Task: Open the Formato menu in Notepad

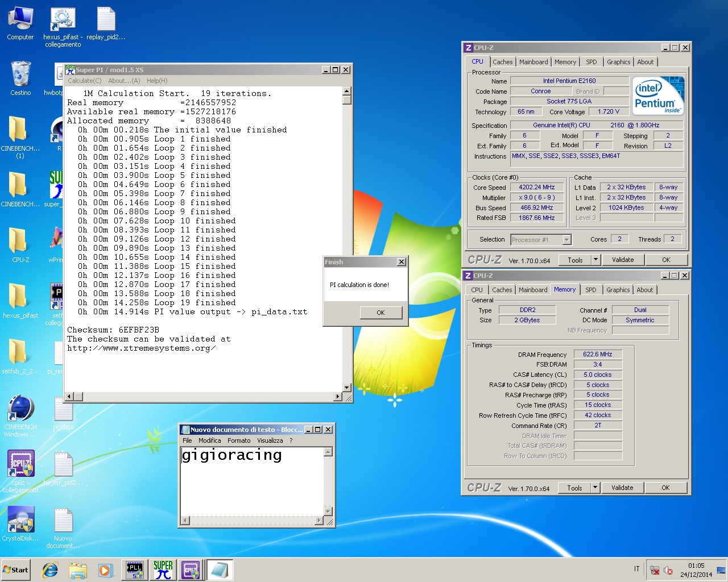Action: [239, 440]
